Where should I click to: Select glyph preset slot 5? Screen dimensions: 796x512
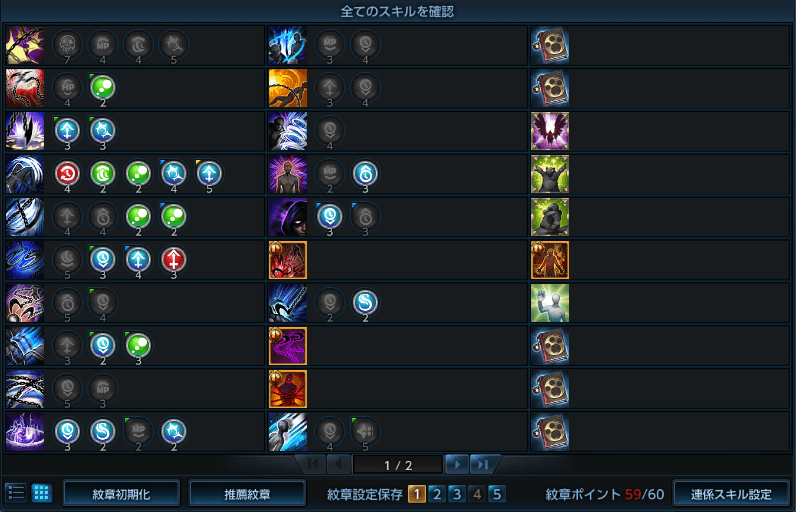pyautogui.click(x=496, y=494)
